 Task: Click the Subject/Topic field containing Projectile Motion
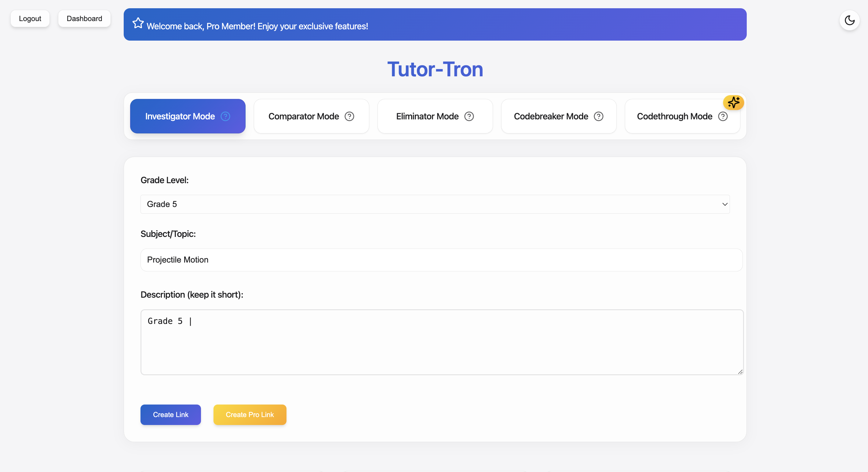click(x=441, y=260)
